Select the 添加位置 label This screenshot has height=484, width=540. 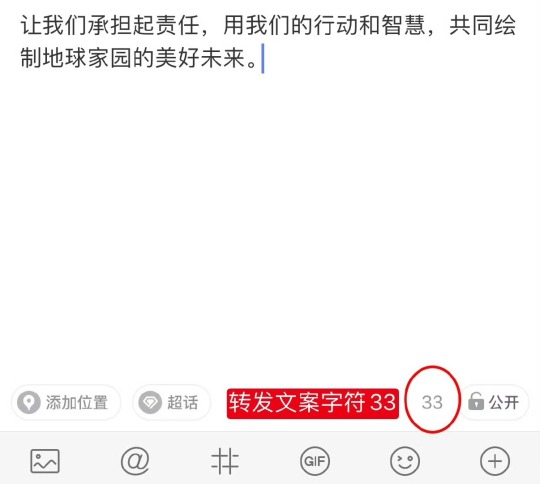(x=77, y=402)
